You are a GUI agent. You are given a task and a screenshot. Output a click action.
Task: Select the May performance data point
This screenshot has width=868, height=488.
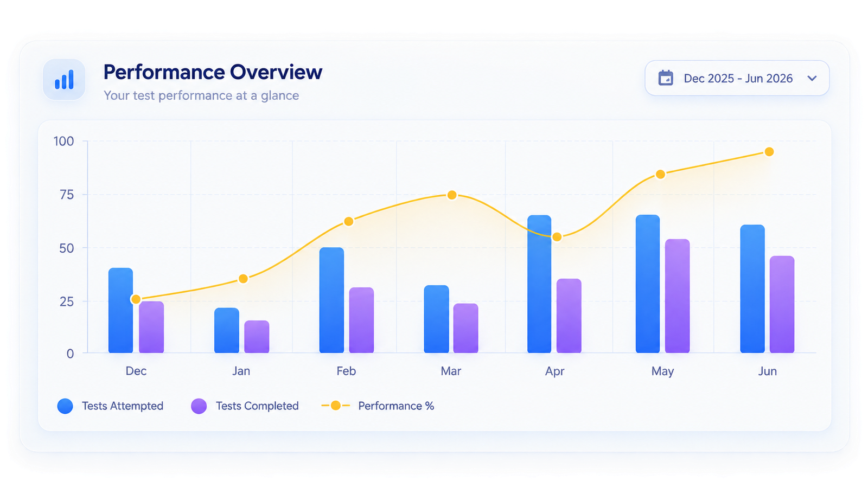tap(660, 174)
